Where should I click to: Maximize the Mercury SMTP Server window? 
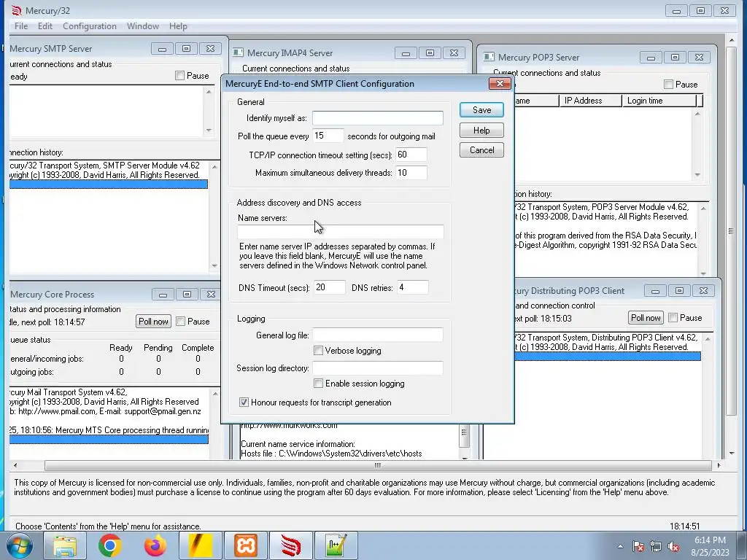coord(186,49)
